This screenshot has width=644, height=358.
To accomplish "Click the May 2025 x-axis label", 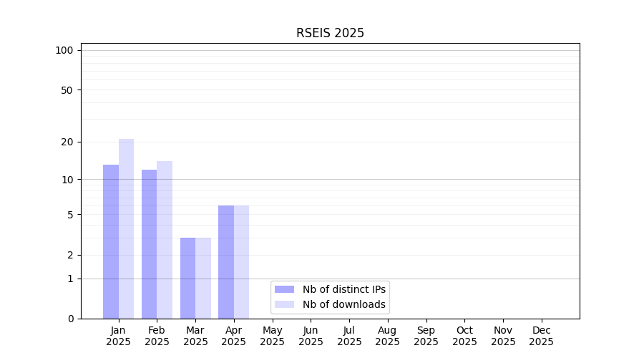I will pyautogui.click(x=272, y=336).
